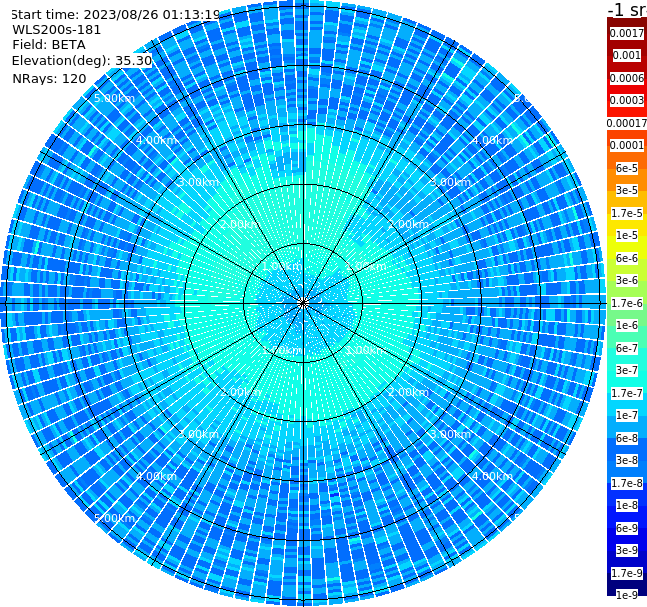This screenshot has width=647, height=607.
Task: Click the 5.00km range label in northwest quadrant
Action: (x=115, y=98)
